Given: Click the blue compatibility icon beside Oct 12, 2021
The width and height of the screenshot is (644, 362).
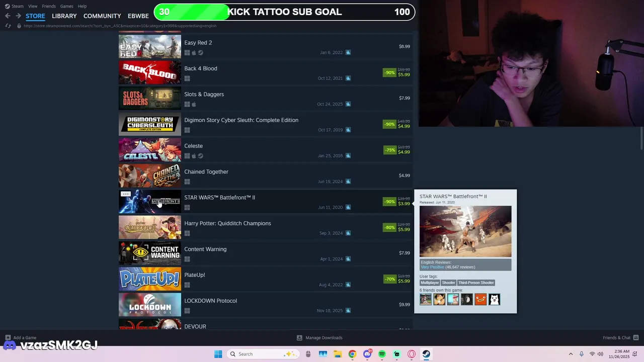Looking at the screenshot, I should coord(348,78).
